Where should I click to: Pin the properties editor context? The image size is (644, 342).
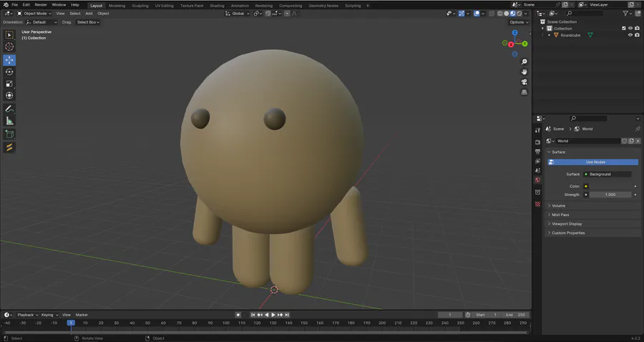[638, 129]
